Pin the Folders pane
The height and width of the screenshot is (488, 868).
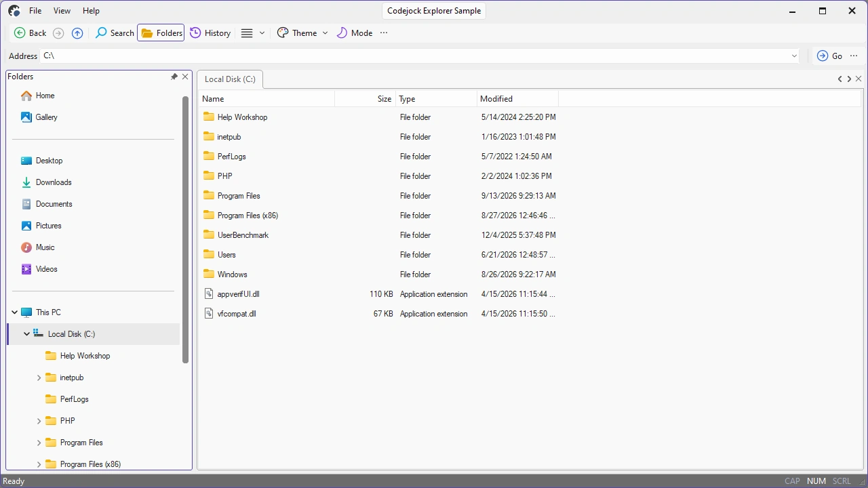[174, 77]
